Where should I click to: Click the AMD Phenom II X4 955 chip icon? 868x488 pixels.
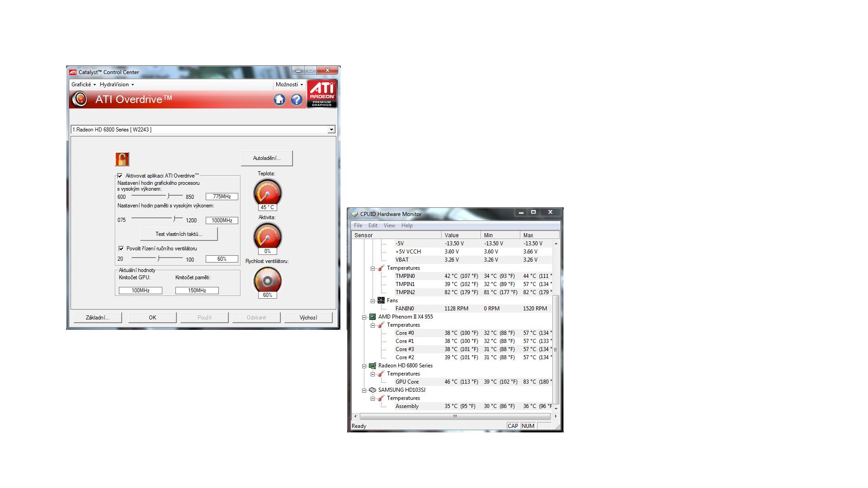point(373,317)
